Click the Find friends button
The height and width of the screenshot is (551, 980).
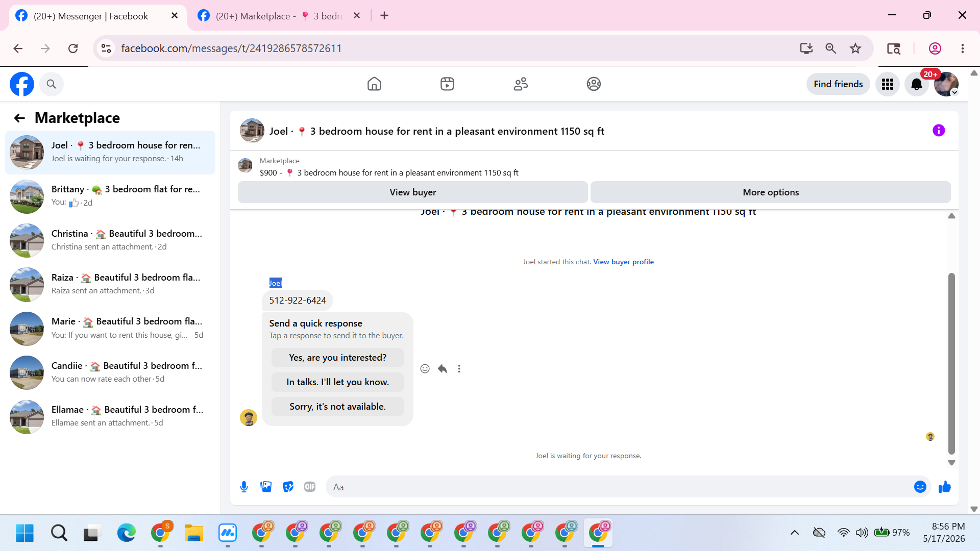(x=838, y=84)
